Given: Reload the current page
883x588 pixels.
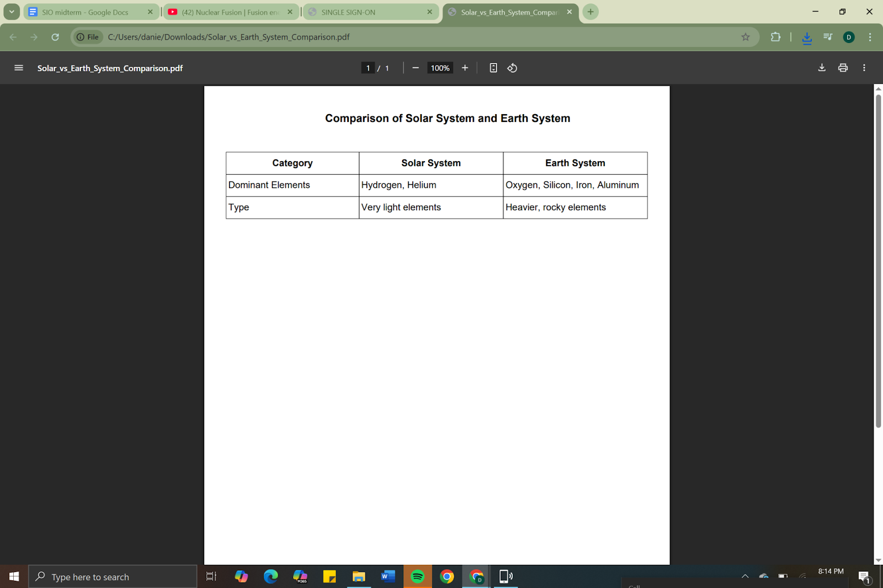Looking at the screenshot, I should click(x=55, y=37).
